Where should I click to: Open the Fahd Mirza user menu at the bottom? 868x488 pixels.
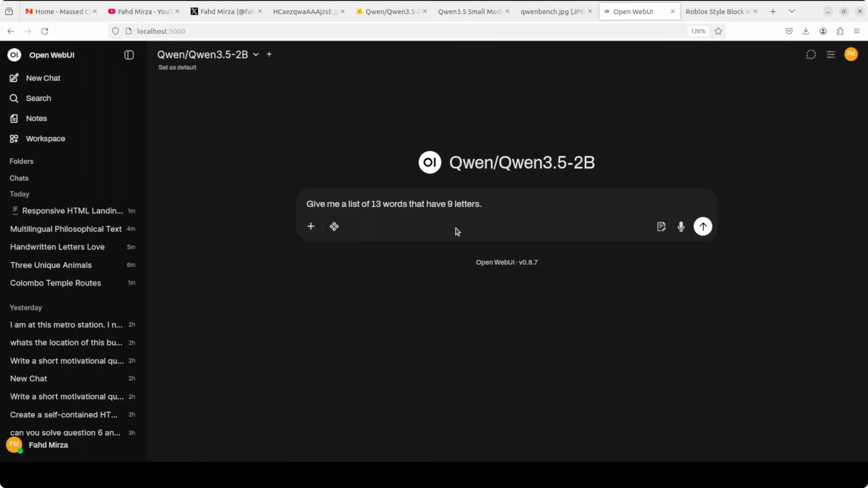coord(48,445)
